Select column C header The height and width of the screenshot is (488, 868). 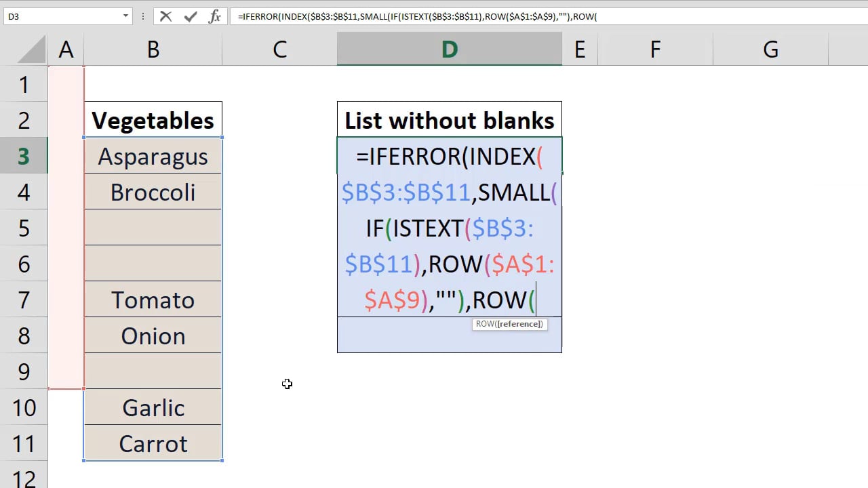pos(279,49)
